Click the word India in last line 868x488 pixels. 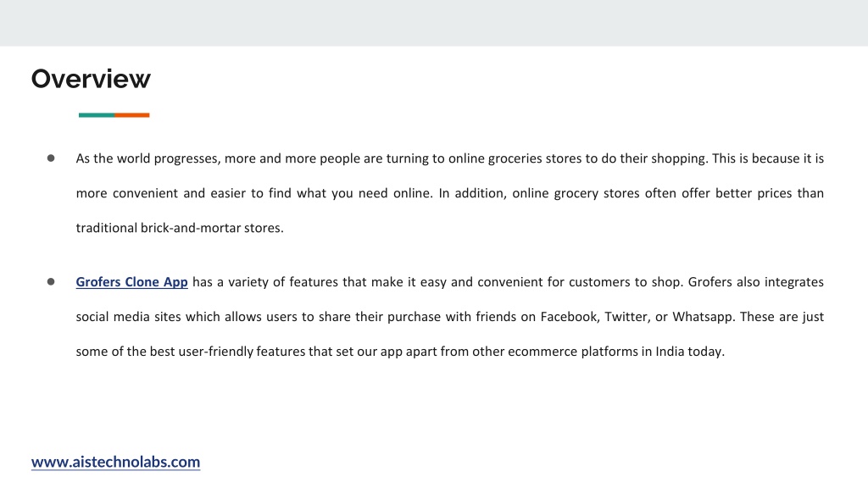click(670, 352)
